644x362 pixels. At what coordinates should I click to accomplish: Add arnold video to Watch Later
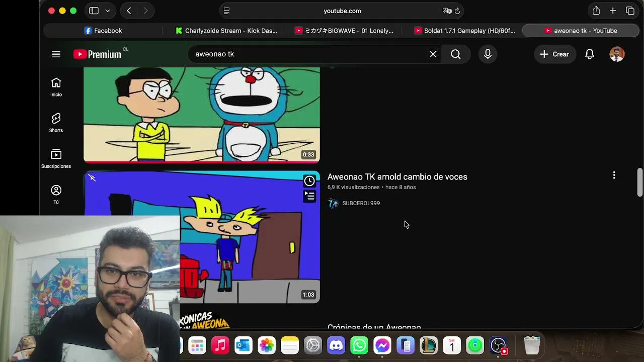[x=309, y=181]
